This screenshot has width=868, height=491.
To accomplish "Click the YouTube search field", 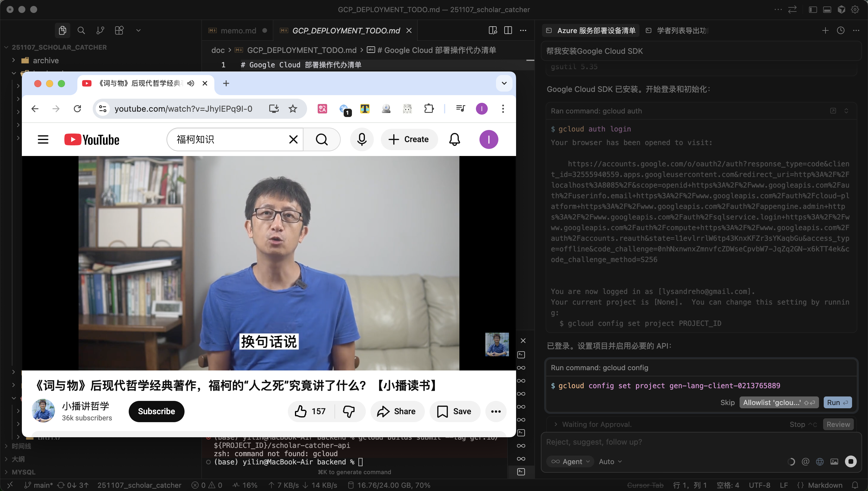I will point(229,139).
